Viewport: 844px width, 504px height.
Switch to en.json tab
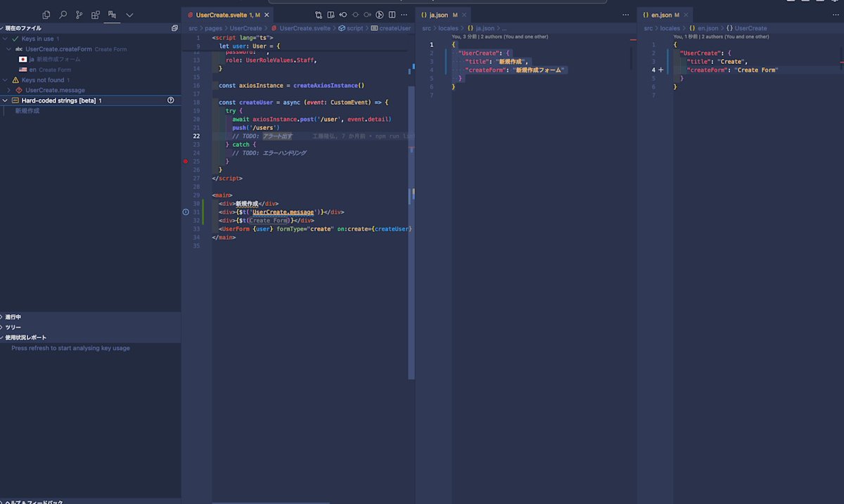tap(665, 15)
